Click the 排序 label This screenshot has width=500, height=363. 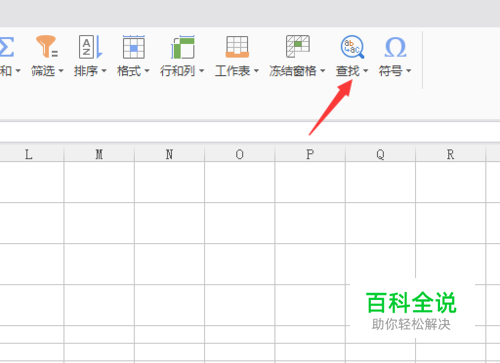point(86,71)
